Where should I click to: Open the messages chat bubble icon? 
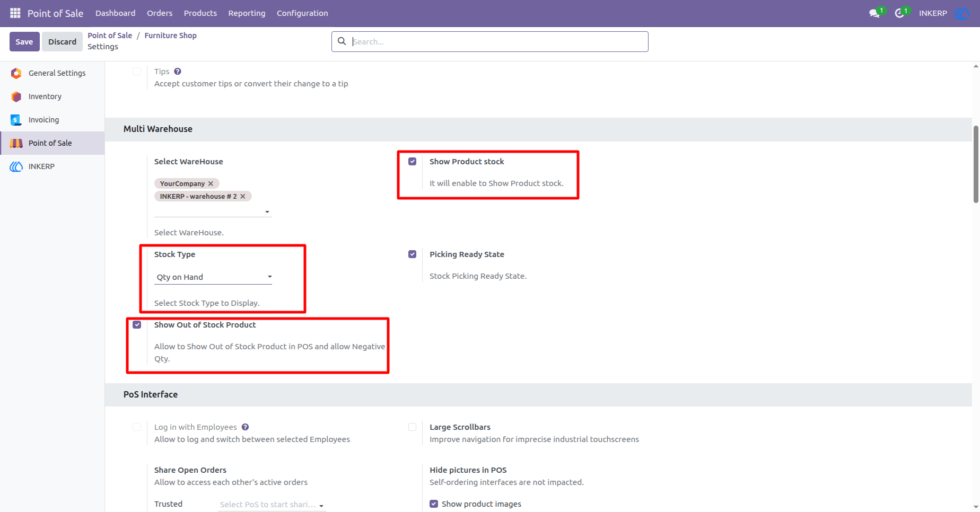point(874,13)
